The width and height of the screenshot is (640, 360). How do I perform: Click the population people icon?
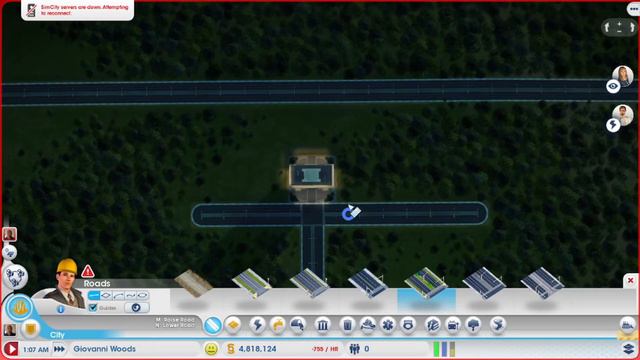click(x=355, y=349)
